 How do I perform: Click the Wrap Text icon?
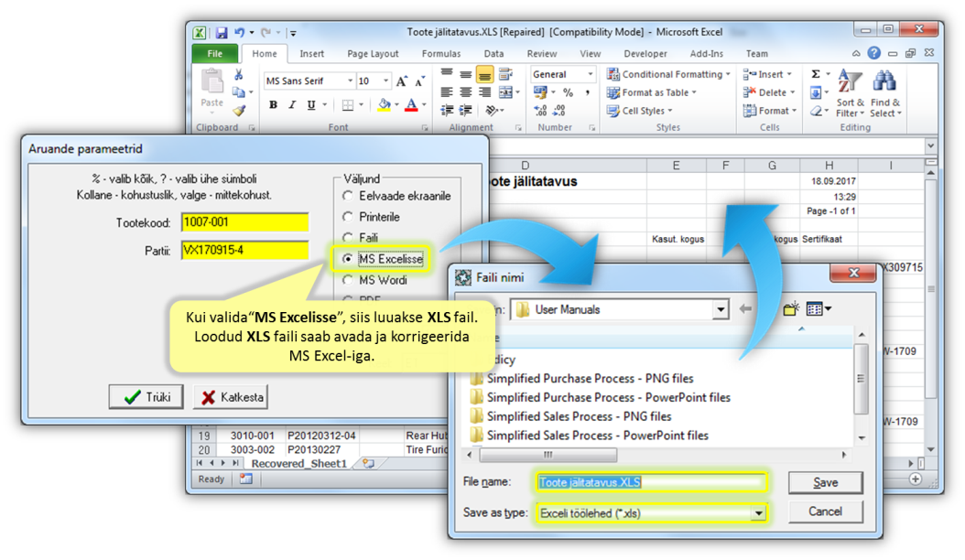click(505, 74)
